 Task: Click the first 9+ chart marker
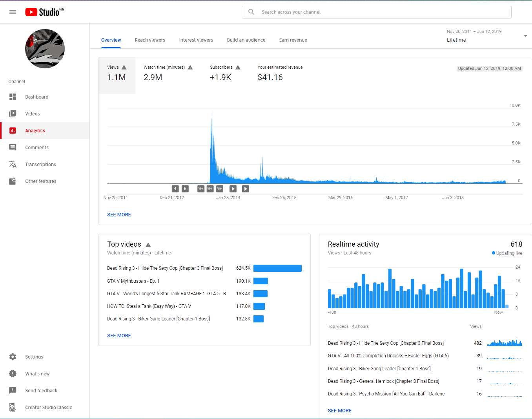[200, 189]
